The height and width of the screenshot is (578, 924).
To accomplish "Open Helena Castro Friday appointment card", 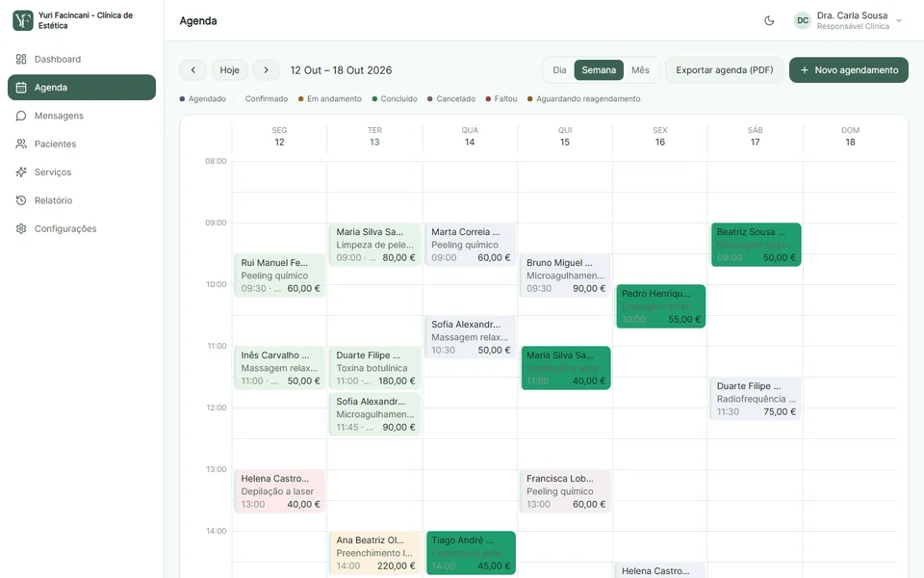I will coord(660,570).
